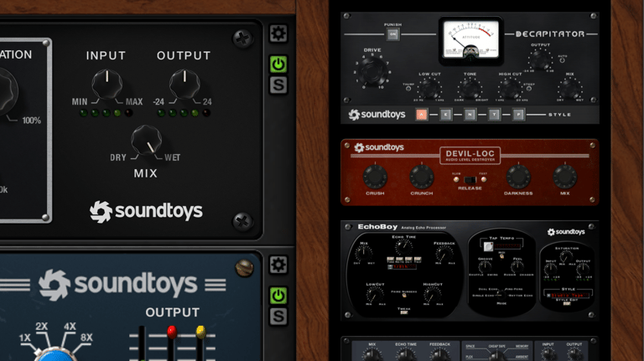Click the EchoBoy Groove knob
This screenshot has height=361, width=644.
485,266
